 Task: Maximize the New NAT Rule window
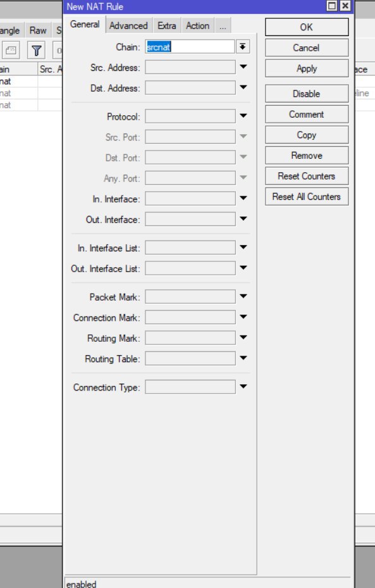click(331, 6)
